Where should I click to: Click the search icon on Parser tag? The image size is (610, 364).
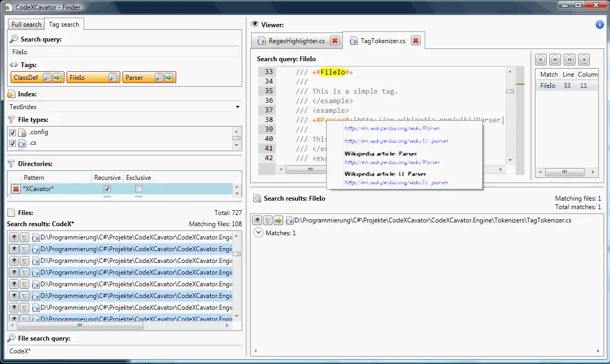[x=159, y=77]
